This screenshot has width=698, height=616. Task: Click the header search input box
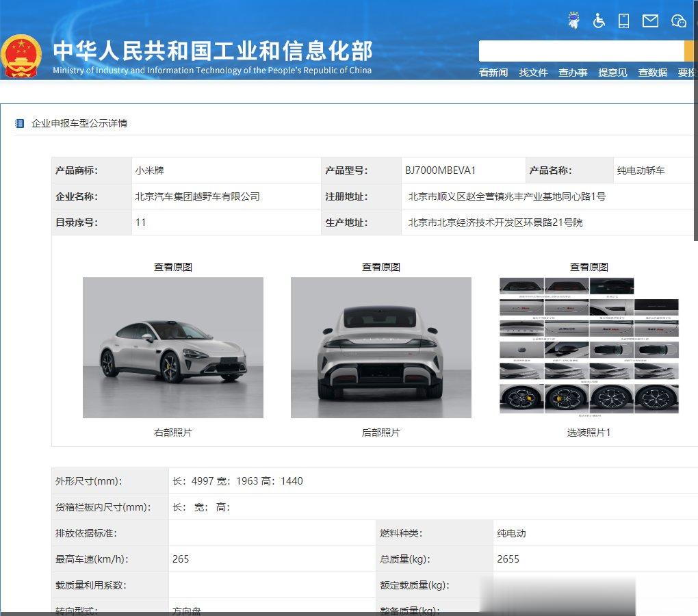pos(581,51)
